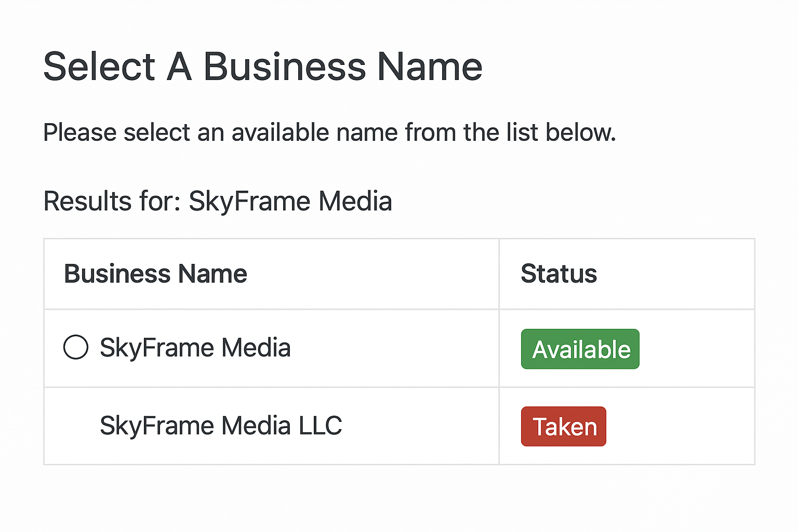Click the Status column header

[559, 274]
